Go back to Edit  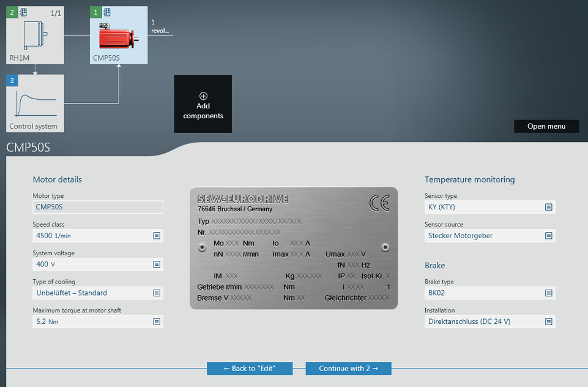point(250,369)
